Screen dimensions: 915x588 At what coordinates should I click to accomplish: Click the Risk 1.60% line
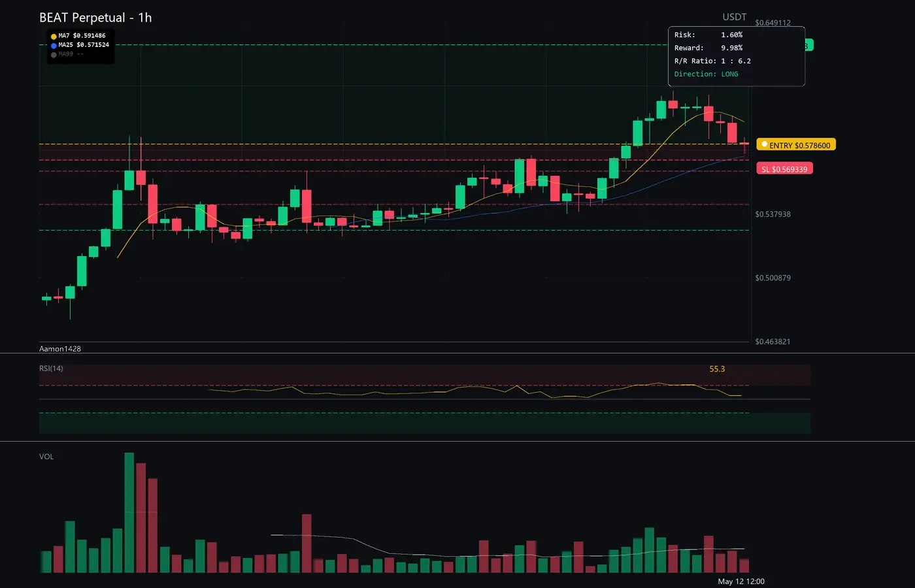(x=708, y=35)
